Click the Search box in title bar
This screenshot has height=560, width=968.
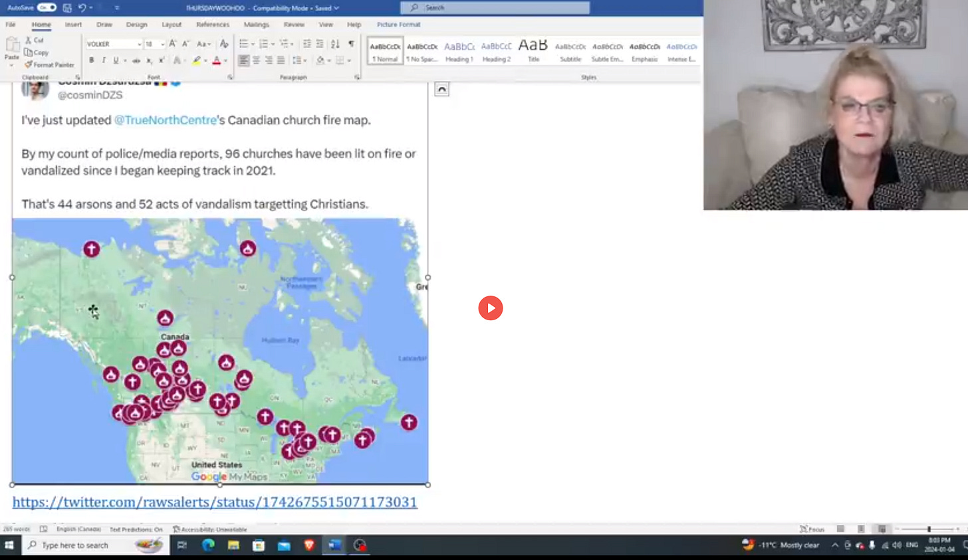pos(495,7)
